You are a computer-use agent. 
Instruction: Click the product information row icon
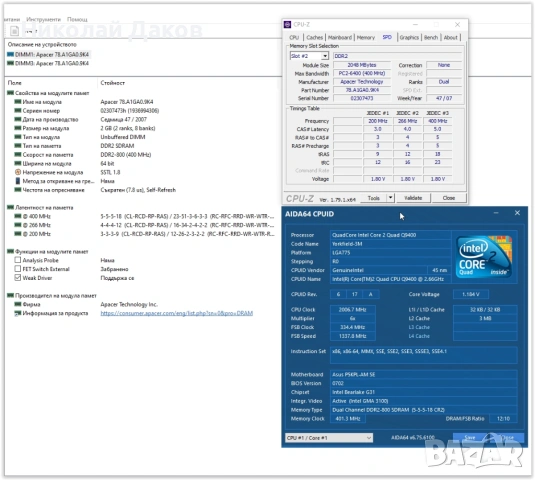pyautogui.click(x=18, y=313)
